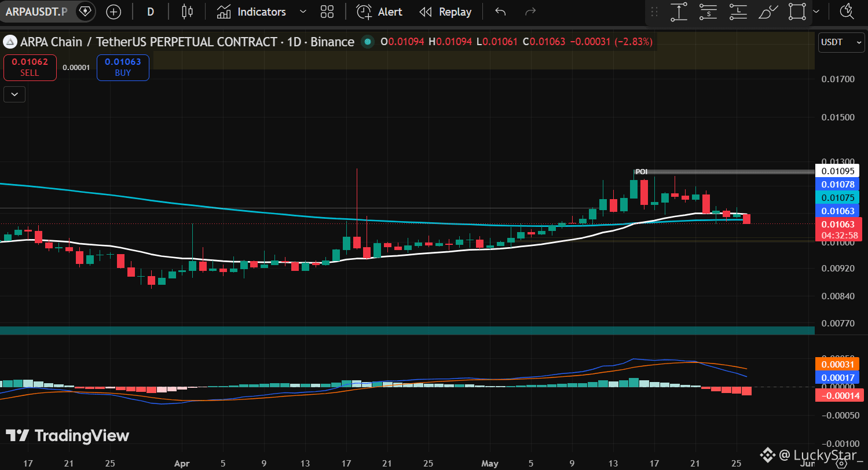
Task: Open the candlestick chart type menu
Action: (x=186, y=12)
